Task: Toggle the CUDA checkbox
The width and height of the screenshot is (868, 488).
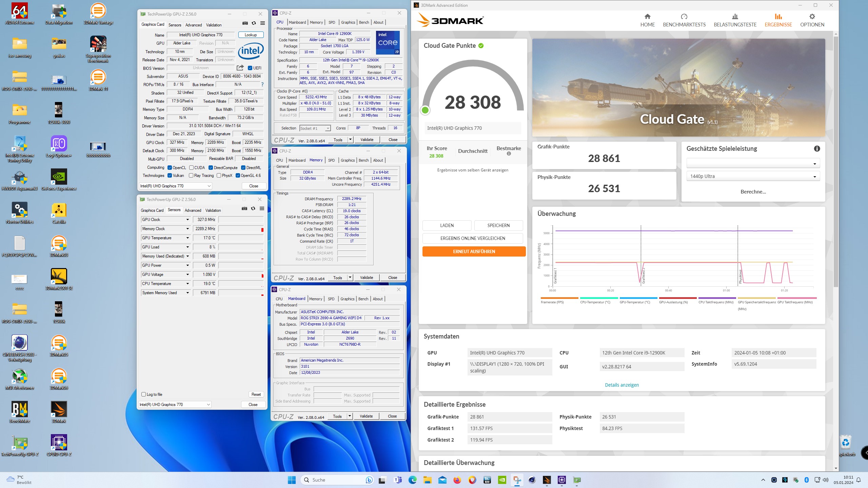Action: click(x=191, y=167)
